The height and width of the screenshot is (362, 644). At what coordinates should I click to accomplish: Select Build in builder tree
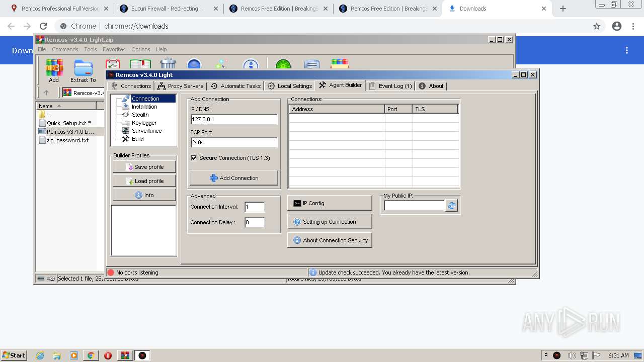coord(137,139)
